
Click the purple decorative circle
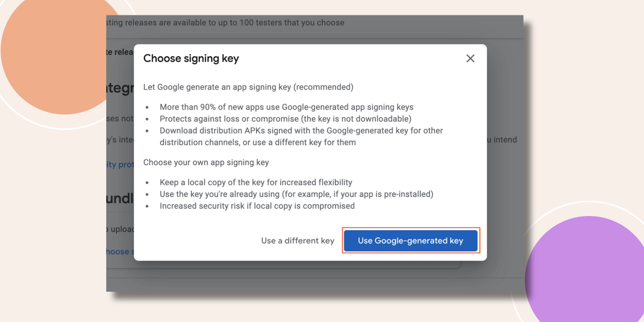[588, 274]
